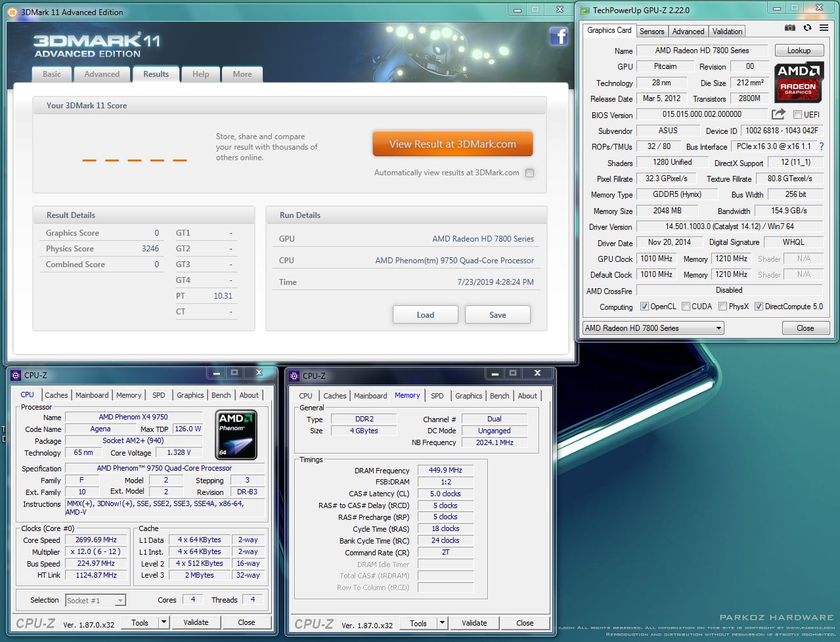Click the CAS# Latency value 5.0 clocks
This screenshot has height=642, width=840.
445,494
